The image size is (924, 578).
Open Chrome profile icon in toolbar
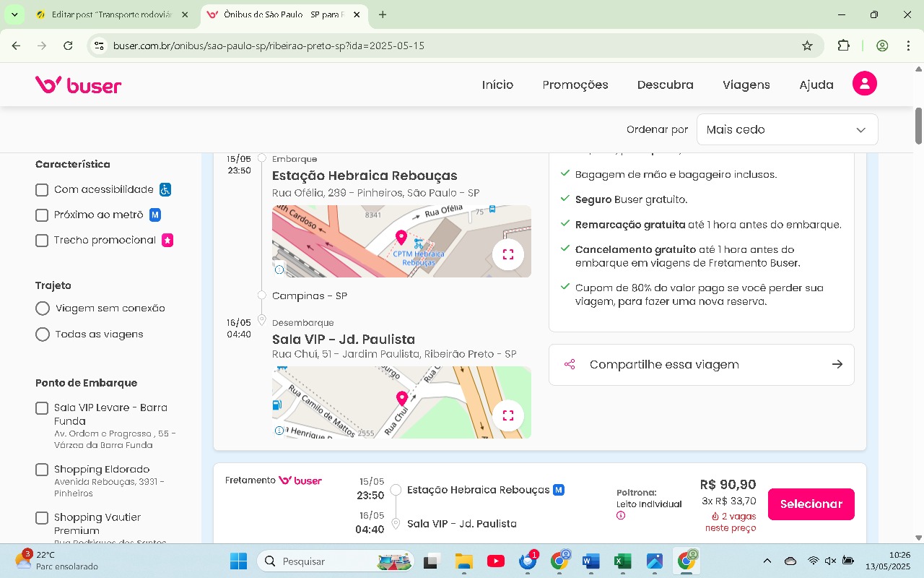click(882, 46)
